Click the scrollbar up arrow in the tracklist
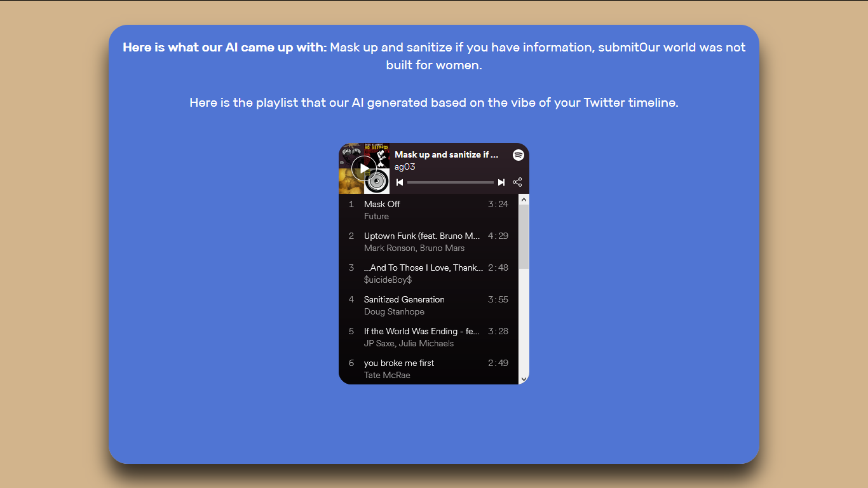Viewport: 868px width, 488px height. pyautogui.click(x=524, y=200)
